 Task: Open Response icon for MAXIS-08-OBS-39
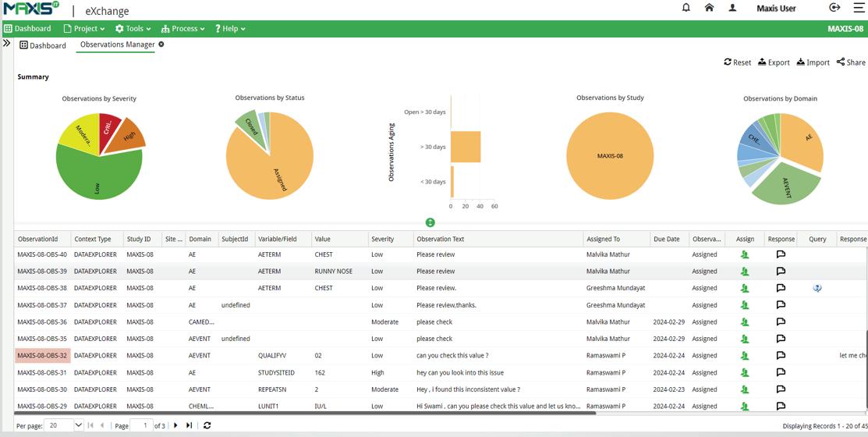781,272
